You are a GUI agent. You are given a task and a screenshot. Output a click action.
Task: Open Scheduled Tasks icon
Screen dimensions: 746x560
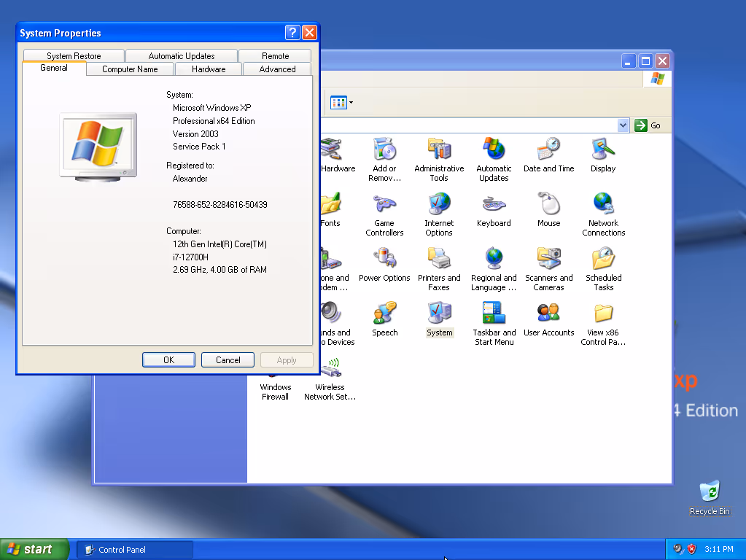point(603,269)
